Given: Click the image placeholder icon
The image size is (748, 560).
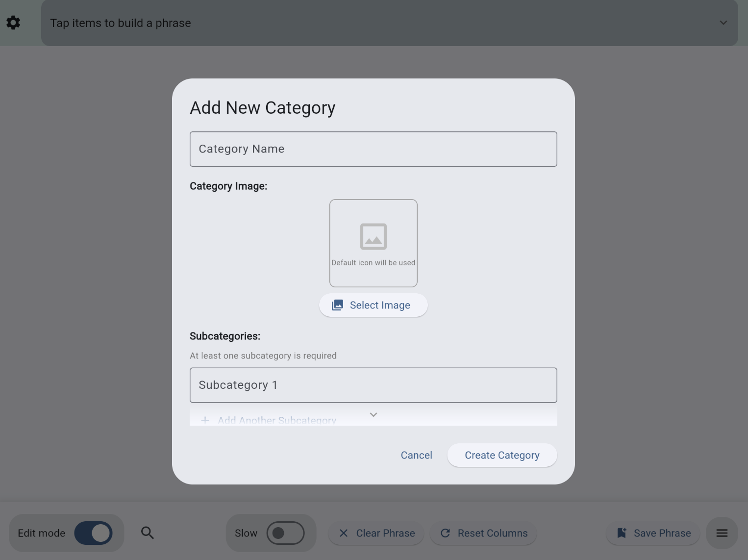Looking at the screenshot, I should tap(374, 236).
